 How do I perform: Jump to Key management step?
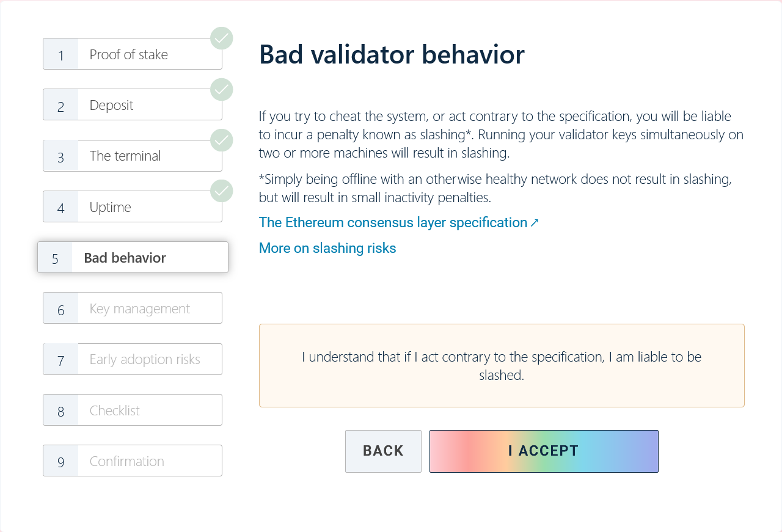click(x=133, y=308)
